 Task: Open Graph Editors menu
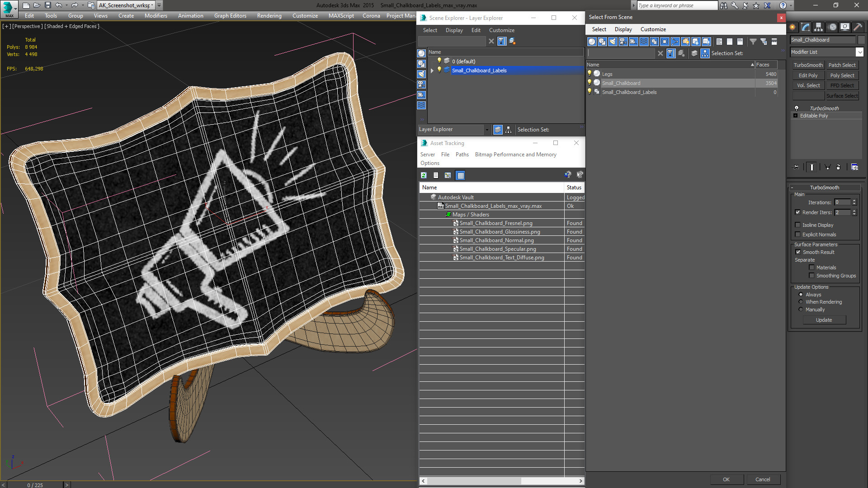(x=230, y=16)
